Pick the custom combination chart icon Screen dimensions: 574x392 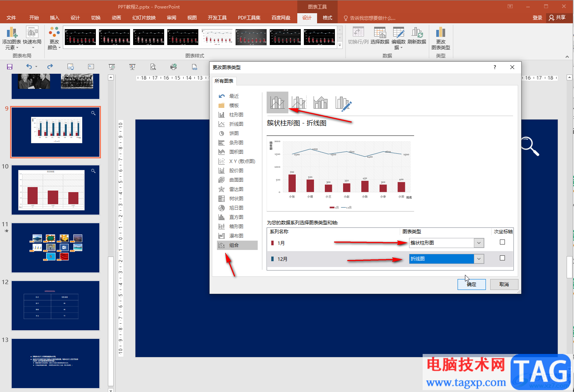click(x=343, y=103)
